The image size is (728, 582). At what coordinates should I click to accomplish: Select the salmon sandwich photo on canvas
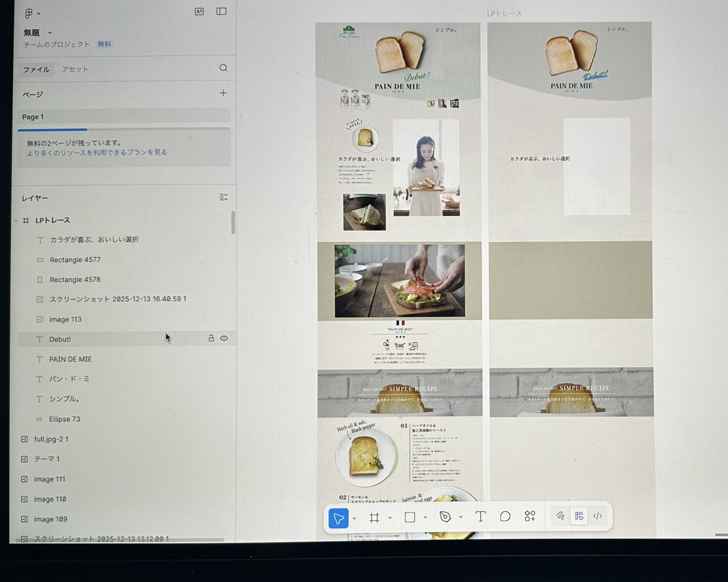coord(400,281)
